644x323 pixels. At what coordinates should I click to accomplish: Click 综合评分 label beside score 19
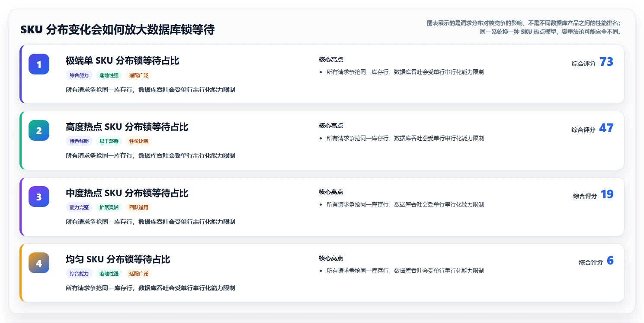click(585, 196)
